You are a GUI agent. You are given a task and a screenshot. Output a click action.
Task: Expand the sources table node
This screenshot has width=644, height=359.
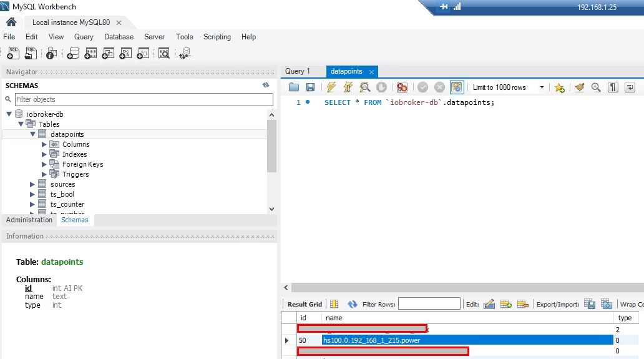click(32, 184)
